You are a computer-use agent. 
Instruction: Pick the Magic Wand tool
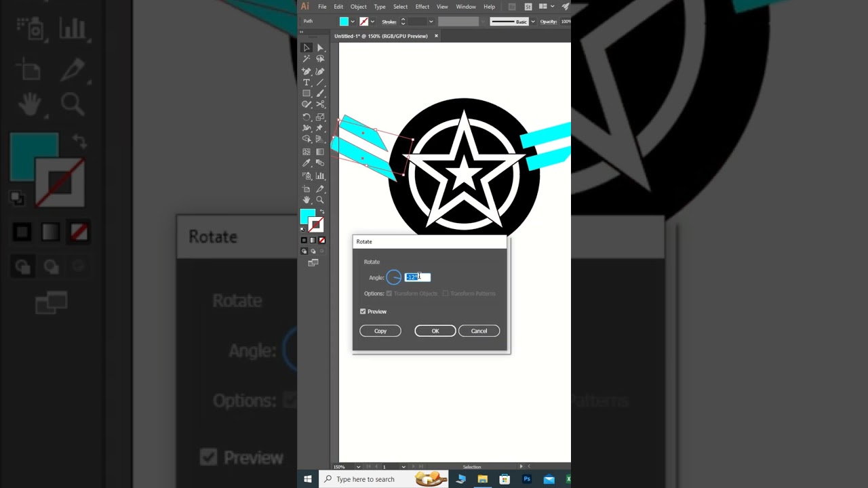(307, 59)
